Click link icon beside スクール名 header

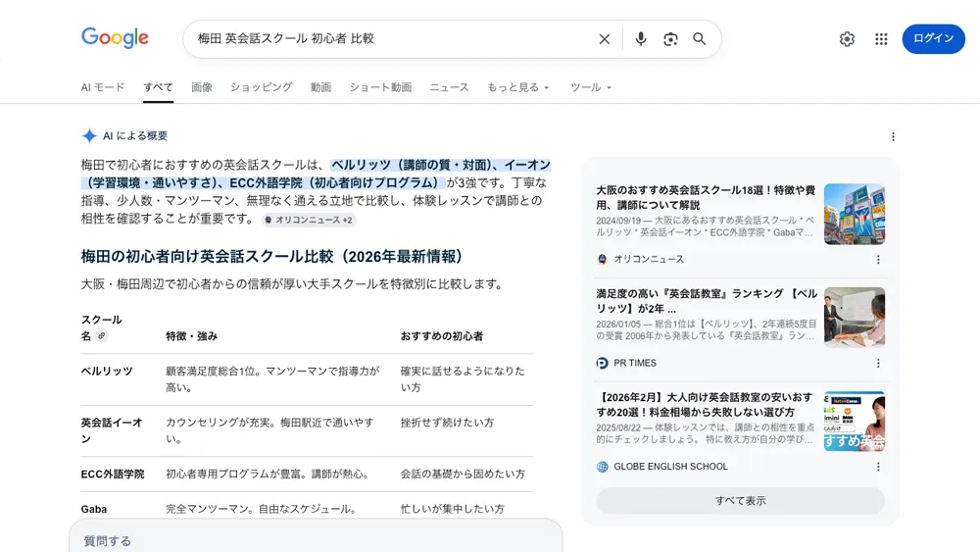(x=101, y=335)
